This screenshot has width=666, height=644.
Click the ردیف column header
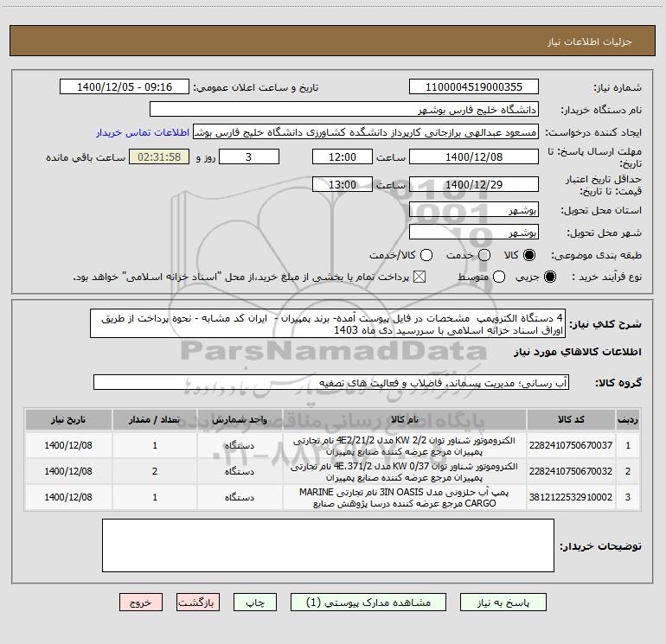pyautogui.click(x=628, y=419)
